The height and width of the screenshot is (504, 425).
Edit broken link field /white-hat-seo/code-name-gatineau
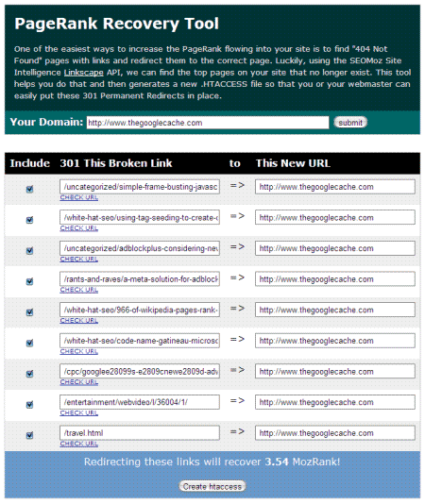pos(140,341)
